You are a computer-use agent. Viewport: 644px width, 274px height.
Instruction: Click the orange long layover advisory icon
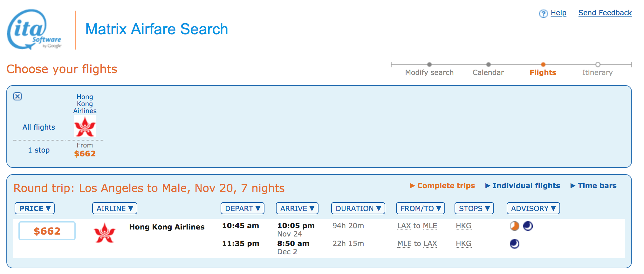tap(514, 226)
